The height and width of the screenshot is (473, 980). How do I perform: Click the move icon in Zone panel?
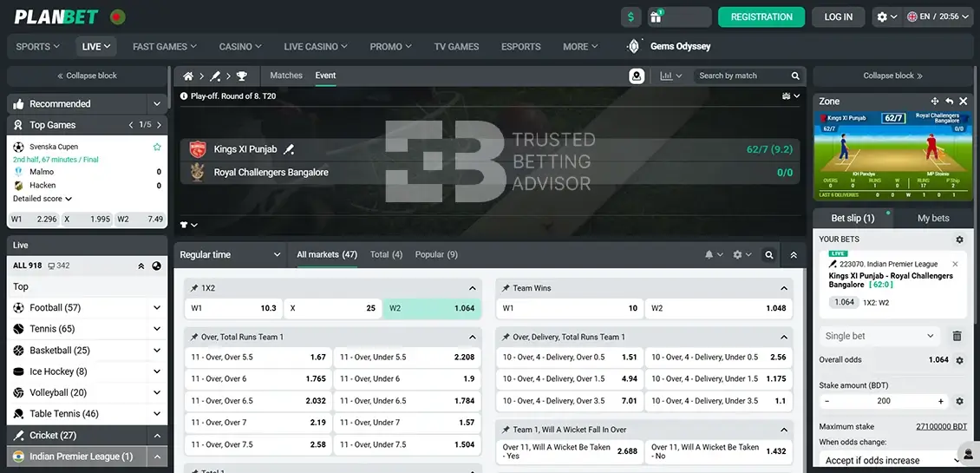[x=935, y=102]
